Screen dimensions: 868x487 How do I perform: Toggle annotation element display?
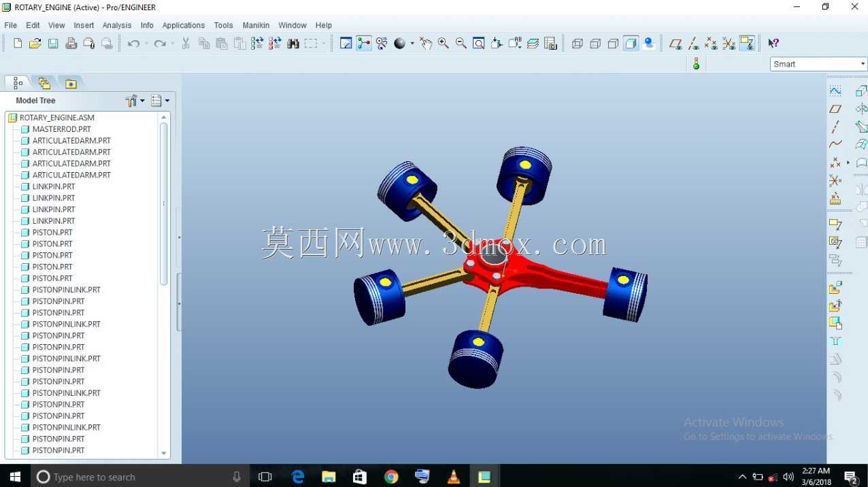pos(747,44)
